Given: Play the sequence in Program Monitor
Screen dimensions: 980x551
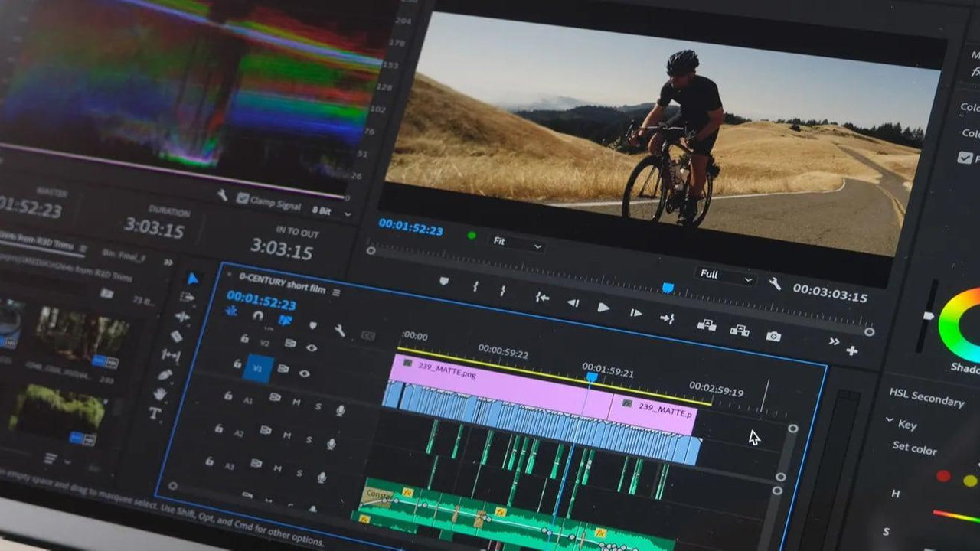Looking at the screenshot, I should 603,307.
